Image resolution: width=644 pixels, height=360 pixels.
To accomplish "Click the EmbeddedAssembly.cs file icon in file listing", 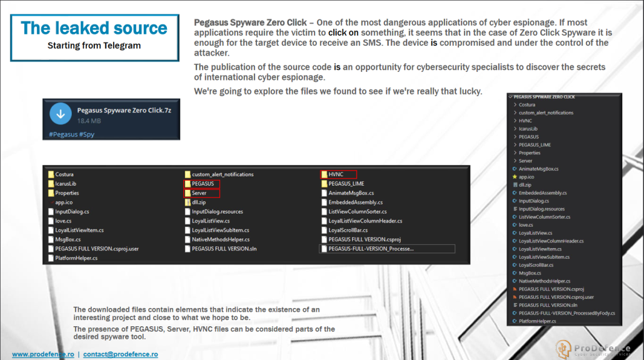I will click(x=324, y=202).
